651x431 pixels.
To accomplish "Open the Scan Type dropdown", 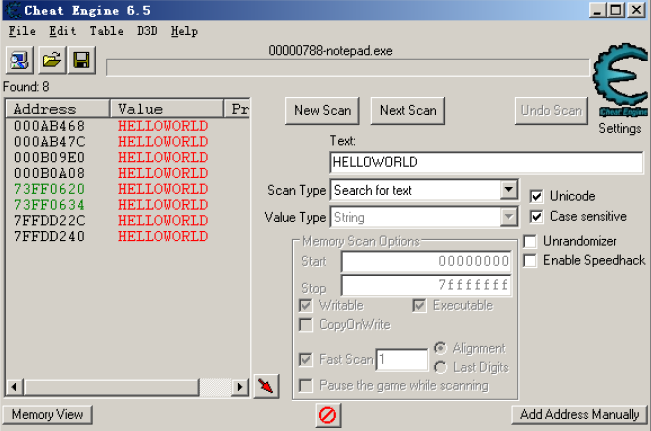I will [x=509, y=190].
